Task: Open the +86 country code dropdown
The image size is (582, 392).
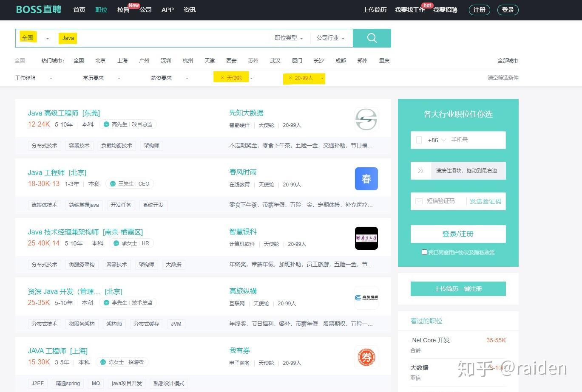Action: click(437, 140)
